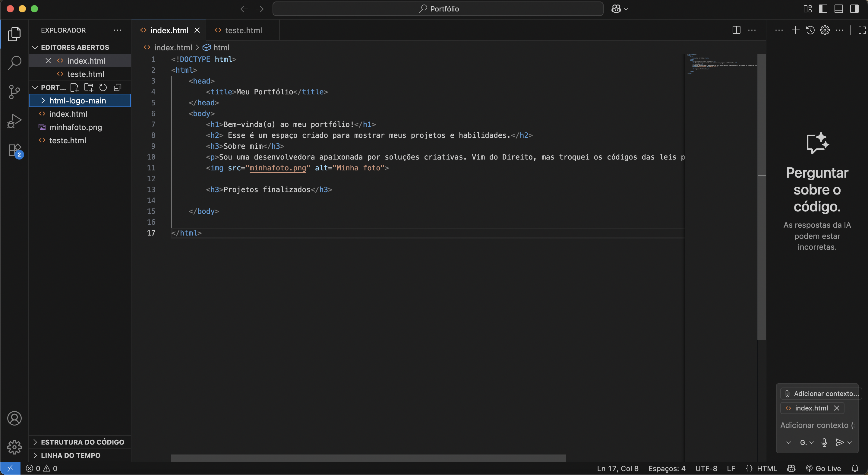The height and width of the screenshot is (475, 868).
Task: Customize layout icon in title bar
Action: 808,9
